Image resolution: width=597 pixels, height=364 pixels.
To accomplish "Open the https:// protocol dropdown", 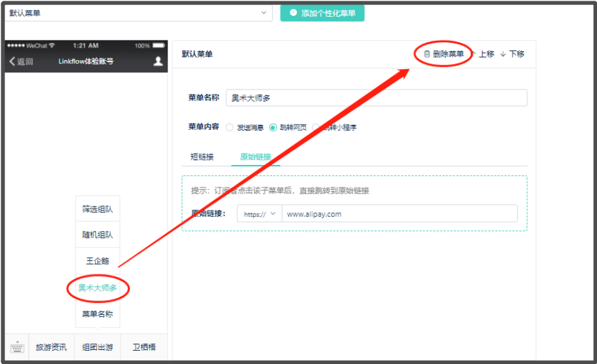I will pos(259,214).
